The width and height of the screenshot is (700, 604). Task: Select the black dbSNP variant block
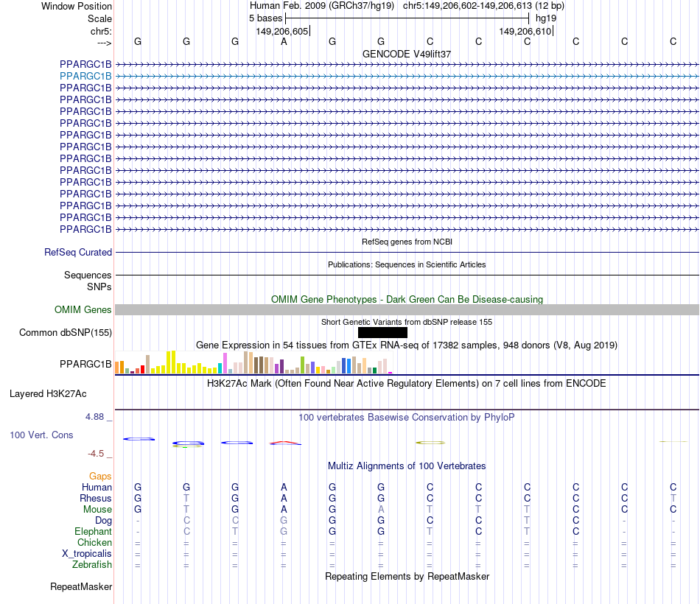(x=382, y=333)
